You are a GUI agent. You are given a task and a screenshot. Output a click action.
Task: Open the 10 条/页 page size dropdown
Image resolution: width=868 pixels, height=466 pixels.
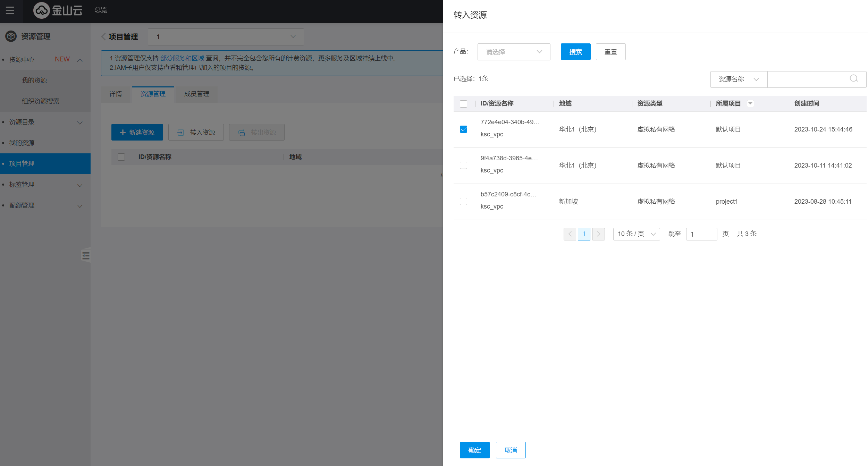click(x=636, y=234)
